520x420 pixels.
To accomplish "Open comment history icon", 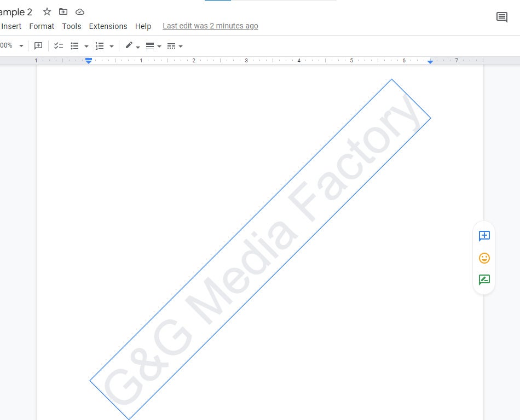I will (x=502, y=17).
